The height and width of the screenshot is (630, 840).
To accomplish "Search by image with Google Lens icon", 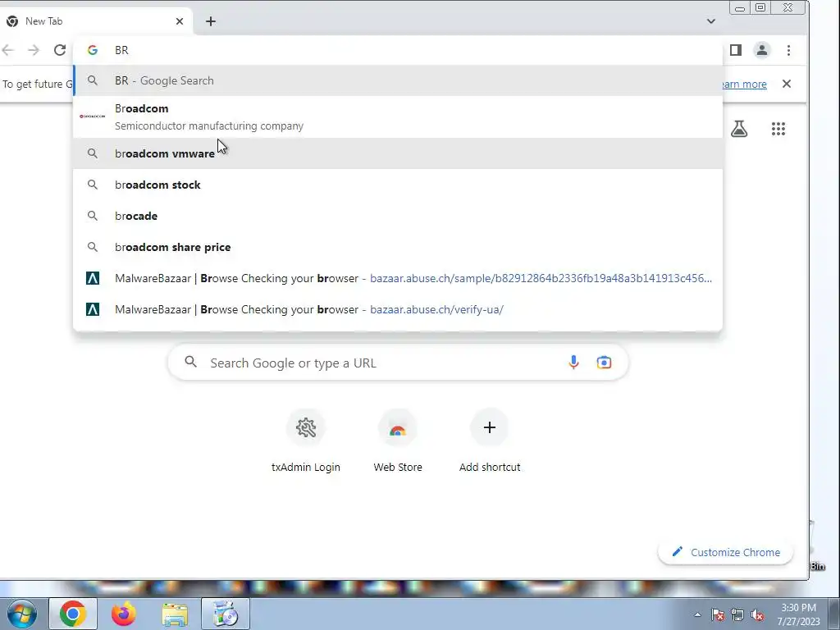I will [604, 363].
